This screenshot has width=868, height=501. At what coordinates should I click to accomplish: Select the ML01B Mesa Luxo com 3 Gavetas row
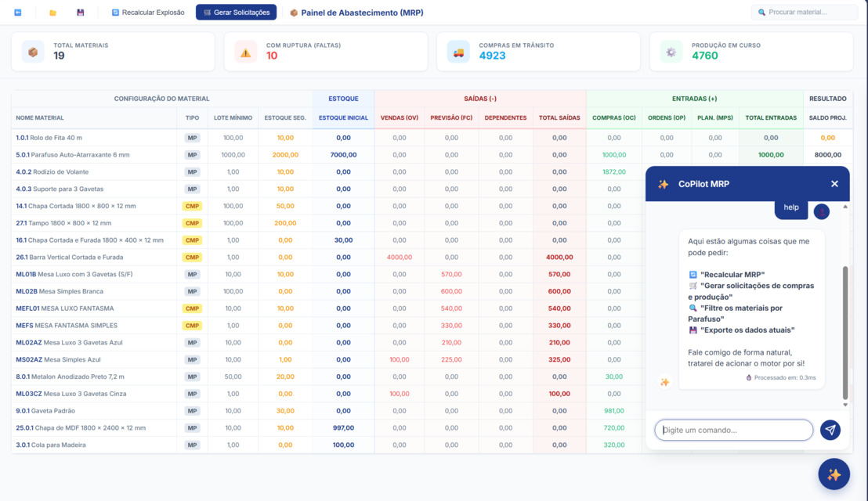[74, 274]
